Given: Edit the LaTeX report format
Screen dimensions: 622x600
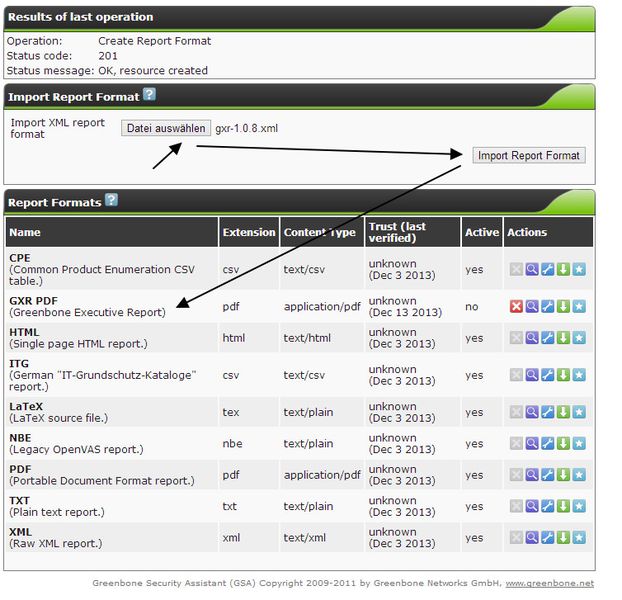Looking at the screenshot, I should pos(547,412).
